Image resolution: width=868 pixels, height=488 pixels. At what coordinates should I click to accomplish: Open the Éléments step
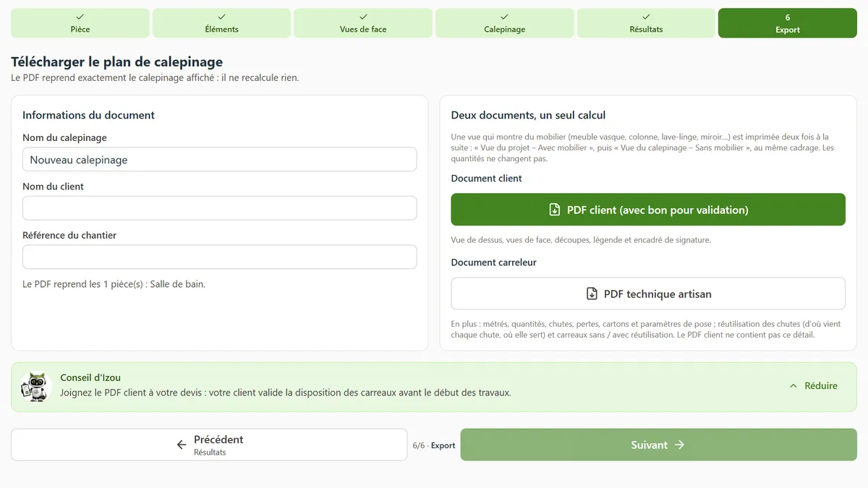(x=221, y=23)
